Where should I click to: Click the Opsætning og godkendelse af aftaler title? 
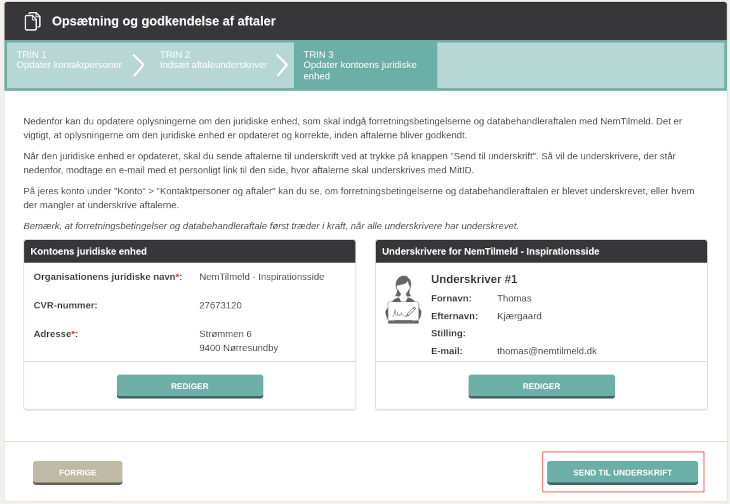(164, 21)
